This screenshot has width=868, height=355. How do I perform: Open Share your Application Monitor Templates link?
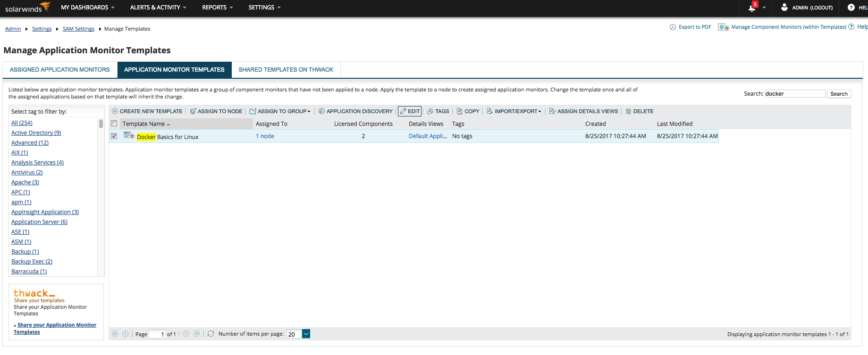(x=55, y=329)
